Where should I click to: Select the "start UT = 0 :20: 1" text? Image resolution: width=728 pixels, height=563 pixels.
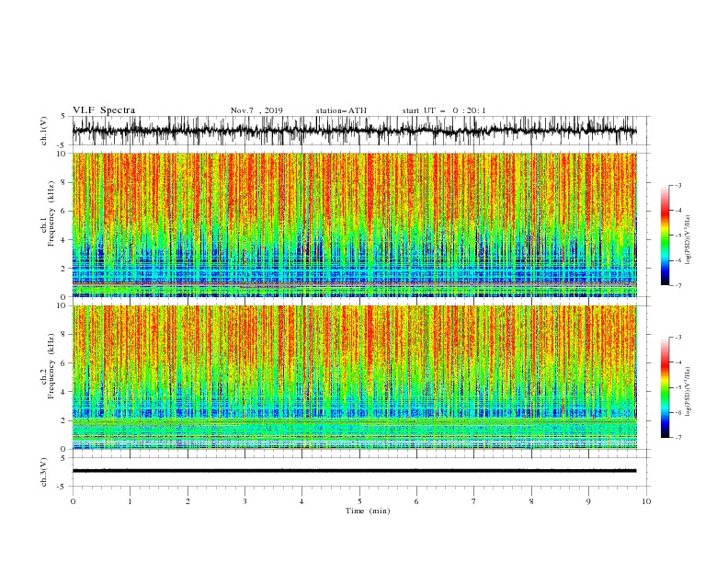point(444,110)
